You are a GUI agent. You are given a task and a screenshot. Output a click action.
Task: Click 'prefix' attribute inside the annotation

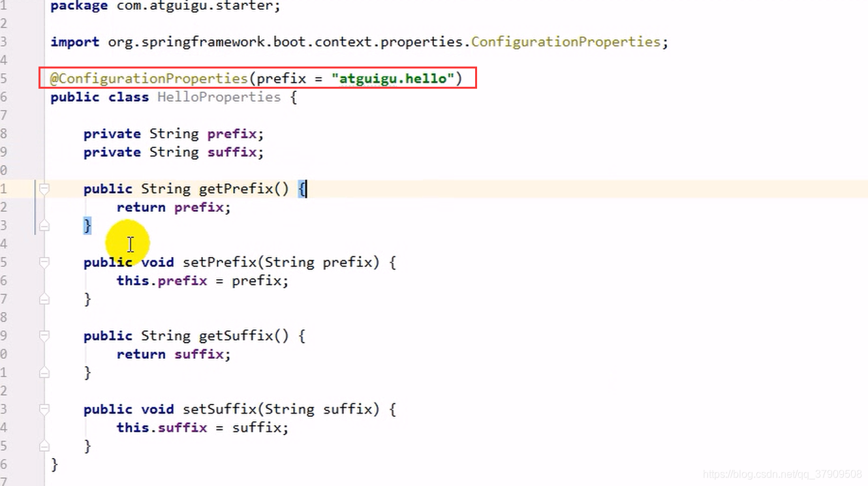click(x=281, y=79)
